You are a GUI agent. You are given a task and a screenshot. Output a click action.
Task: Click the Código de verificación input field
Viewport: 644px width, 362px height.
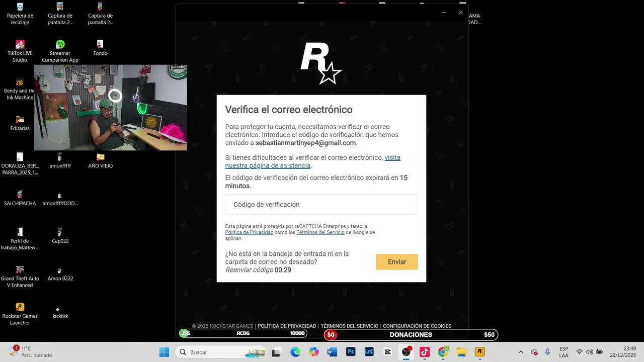[x=321, y=205]
